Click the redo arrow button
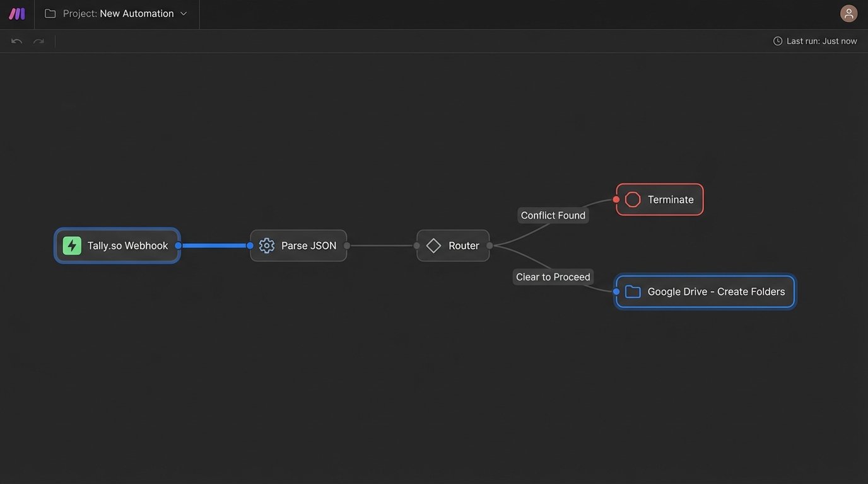 point(38,40)
